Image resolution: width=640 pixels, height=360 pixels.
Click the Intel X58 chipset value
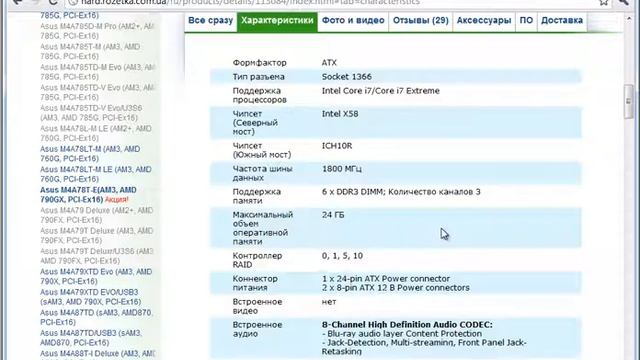tap(340, 114)
